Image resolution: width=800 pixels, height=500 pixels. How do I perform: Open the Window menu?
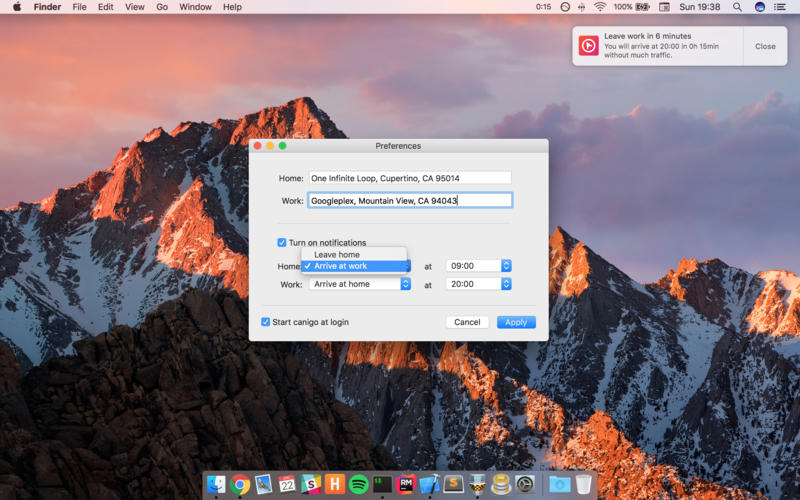[195, 7]
